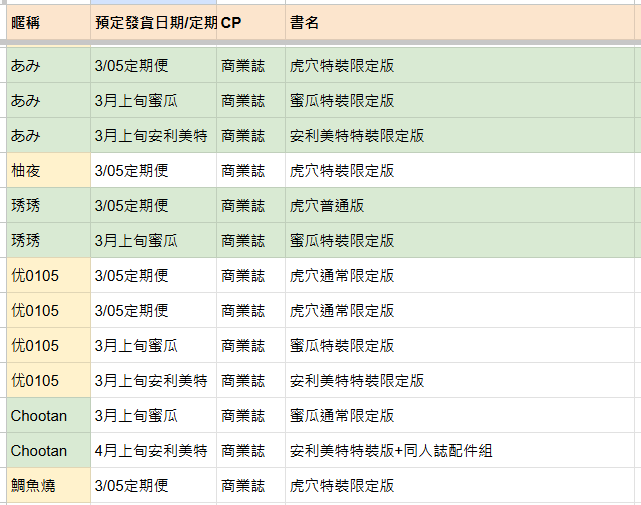Select 商業誌 in the 4月上旬安利美特 row
Viewport: 641px width, 505px height.
(x=251, y=451)
